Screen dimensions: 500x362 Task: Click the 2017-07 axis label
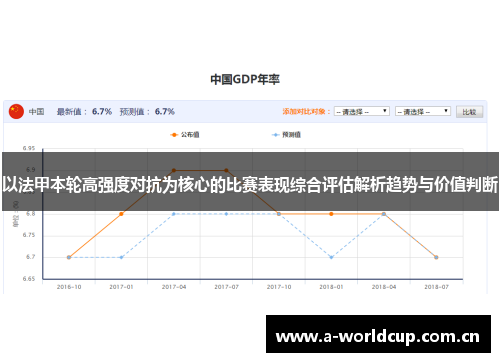(226, 287)
